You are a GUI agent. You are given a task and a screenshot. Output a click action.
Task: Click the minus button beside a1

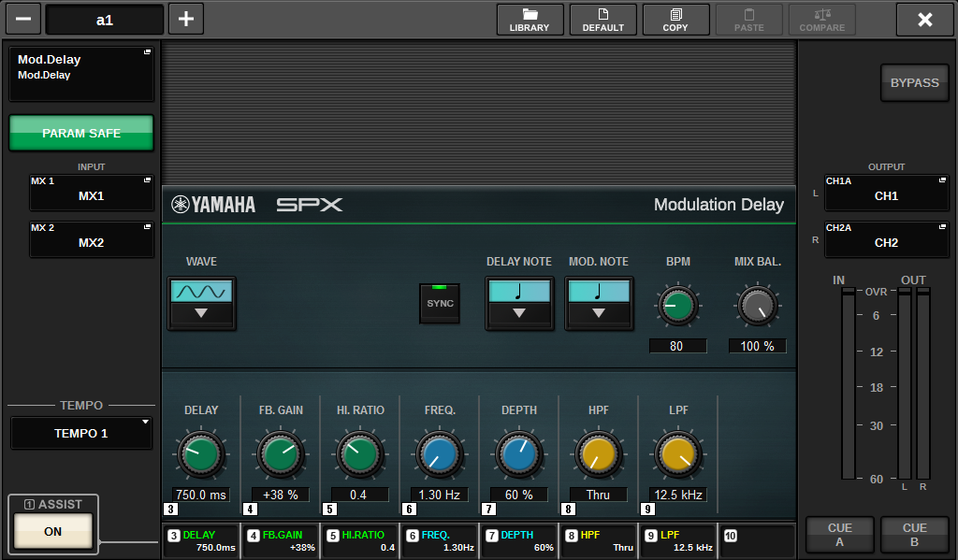(x=22, y=20)
